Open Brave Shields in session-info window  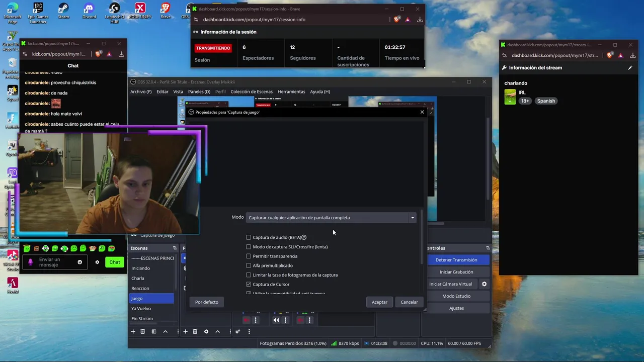click(397, 20)
